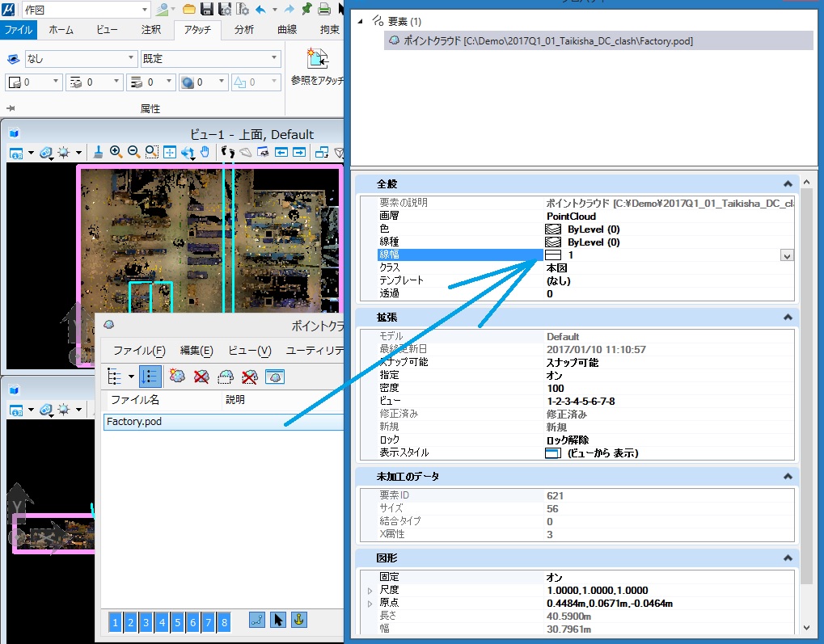Toggle the locate arrow icon in point cloud dialog

tap(278, 620)
